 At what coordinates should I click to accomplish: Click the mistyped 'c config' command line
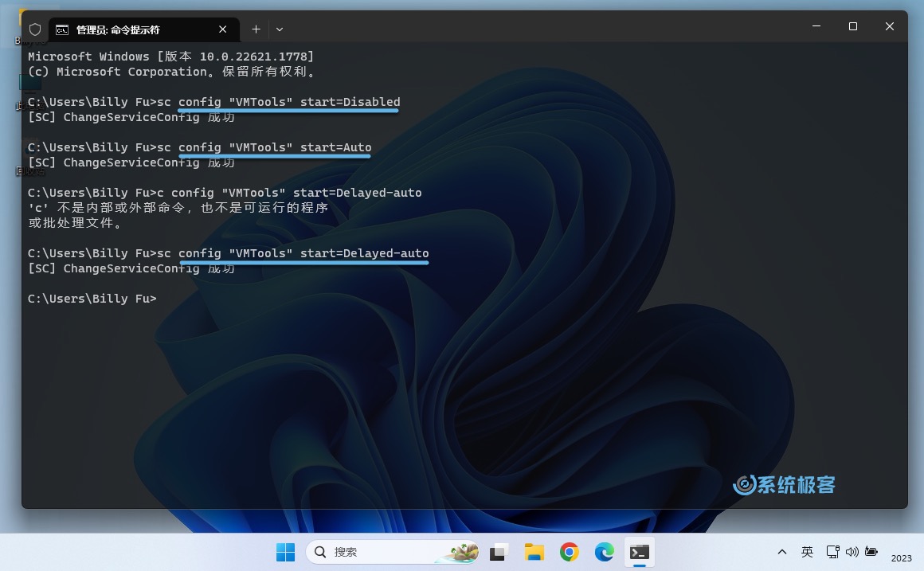click(225, 193)
